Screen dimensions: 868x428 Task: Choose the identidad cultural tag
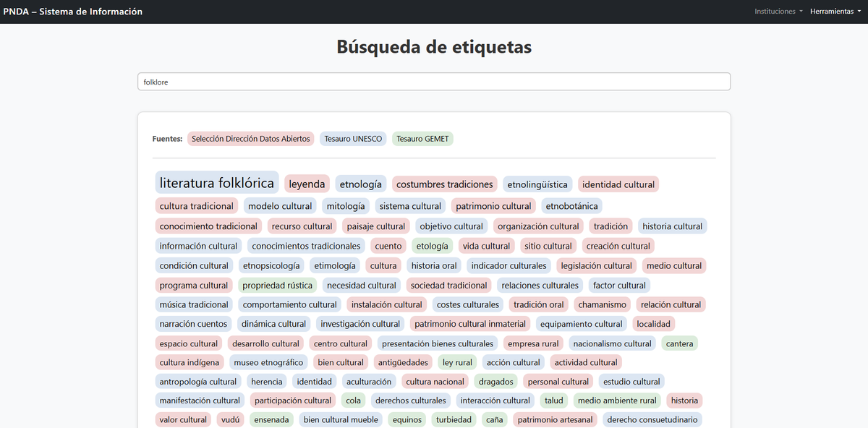point(618,184)
